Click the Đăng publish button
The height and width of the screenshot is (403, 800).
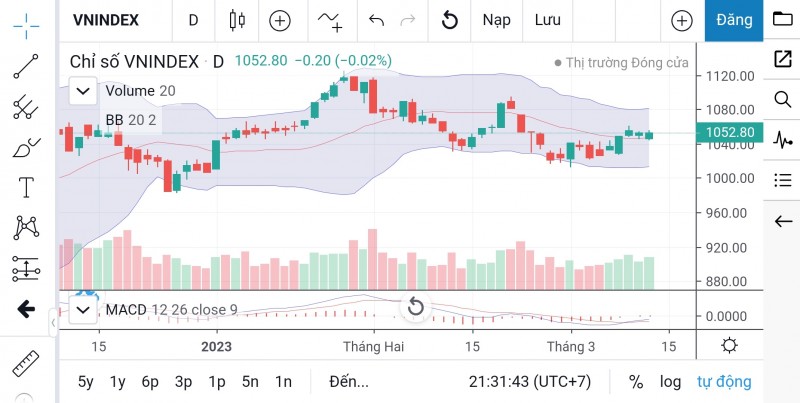coord(734,20)
